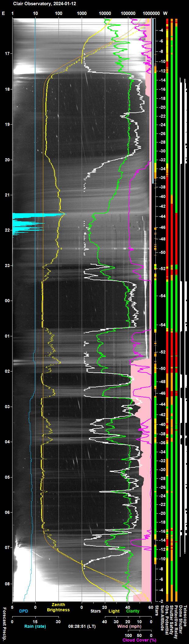The height and width of the screenshot is (644, 189).
Task: Click the yellow 'Light' legend label
Action: point(114,611)
